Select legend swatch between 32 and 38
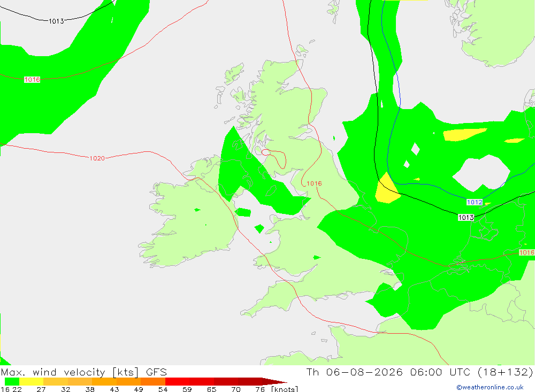 (x=80, y=381)
